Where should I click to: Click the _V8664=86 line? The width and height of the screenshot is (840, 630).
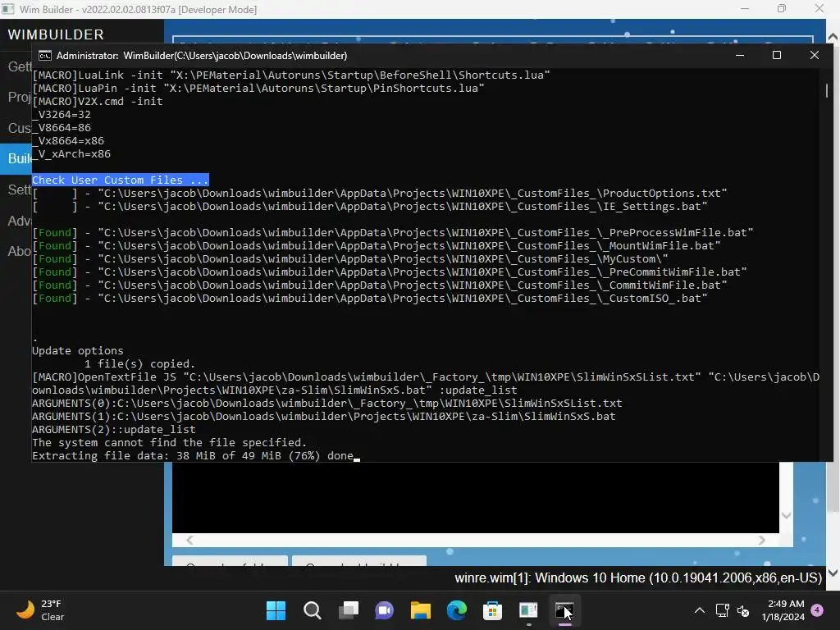pyautogui.click(x=62, y=127)
